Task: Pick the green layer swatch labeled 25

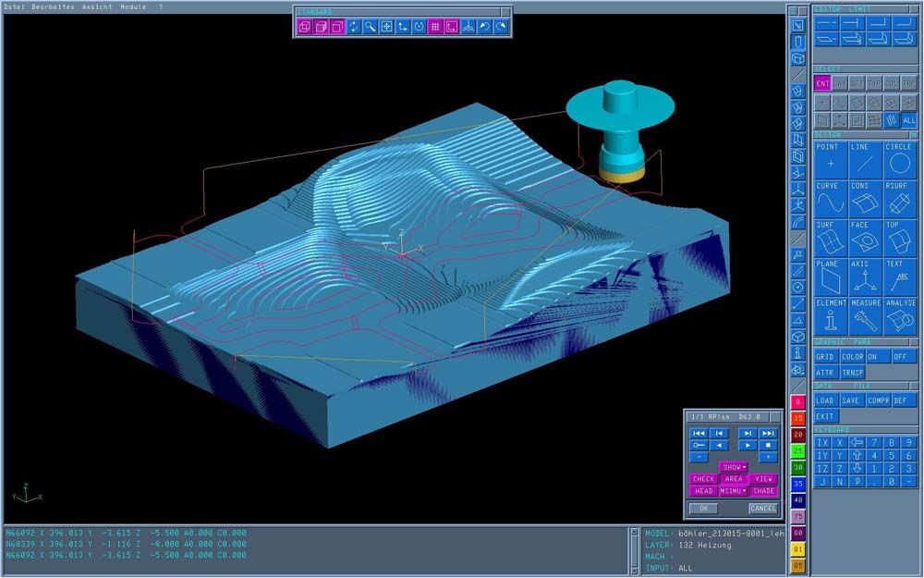Action: pyautogui.click(x=797, y=450)
